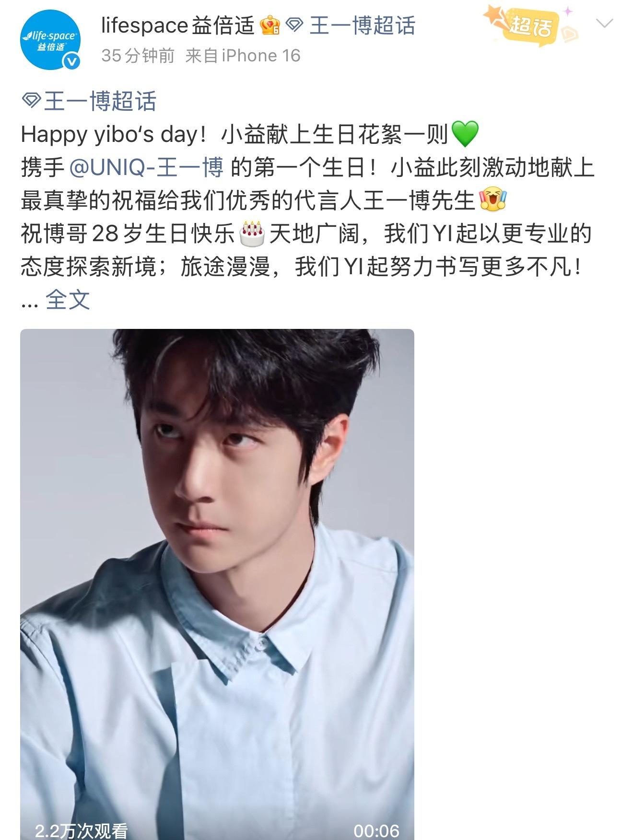Expand post options chevron at top right
Screen dimensions: 633x840
(x=604, y=23)
